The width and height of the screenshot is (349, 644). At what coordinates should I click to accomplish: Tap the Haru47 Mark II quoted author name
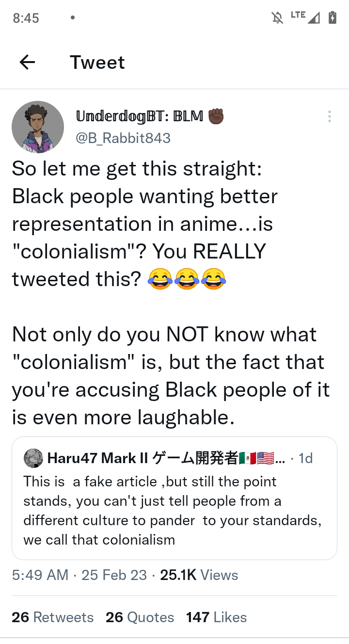[x=99, y=458]
